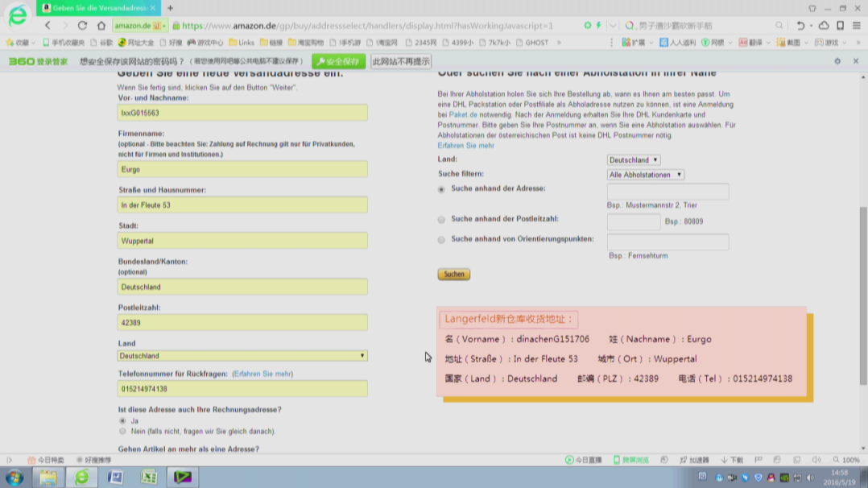Open the browser main menu icon
The width and height of the screenshot is (868, 488).
click(x=857, y=26)
